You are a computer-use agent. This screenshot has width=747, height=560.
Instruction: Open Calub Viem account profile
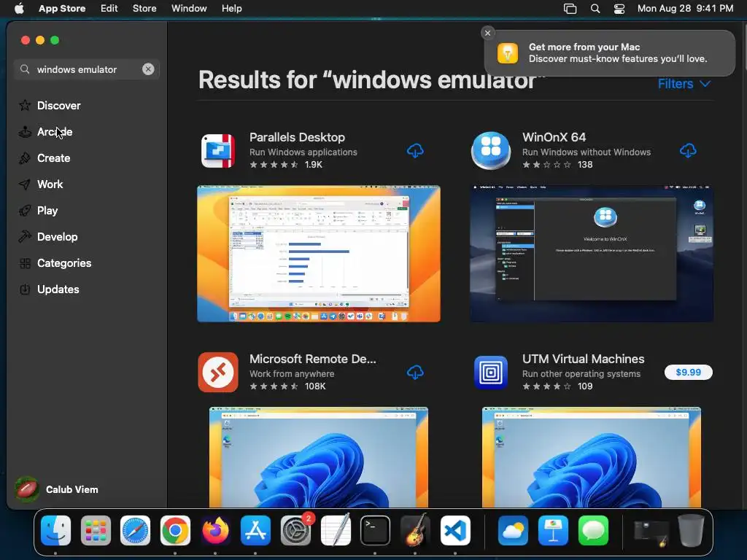coord(57,489)
